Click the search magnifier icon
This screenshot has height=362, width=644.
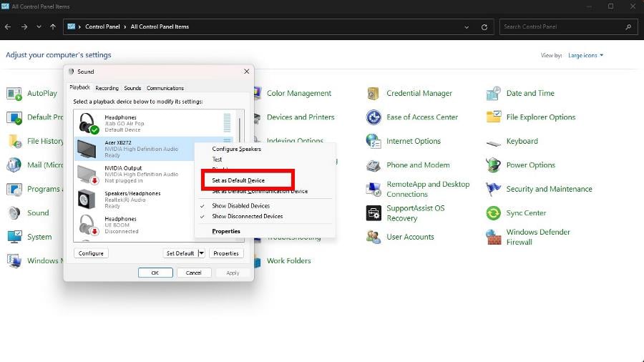[628, 27]
